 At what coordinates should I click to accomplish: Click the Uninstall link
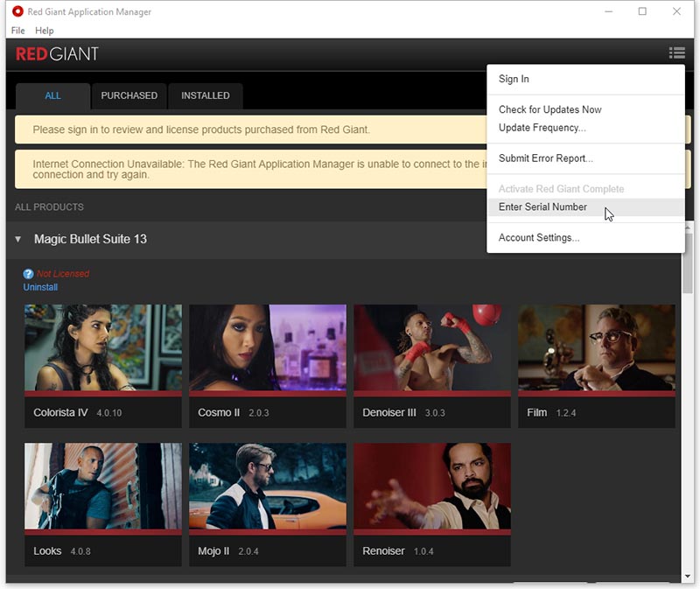(x=40, y=287)
